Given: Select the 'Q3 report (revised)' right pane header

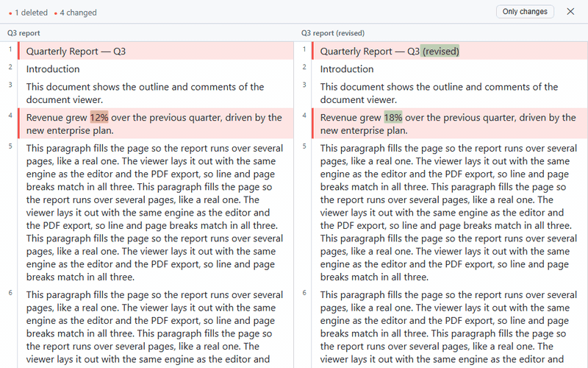Looking at the screenshot, I should click(333, 33).
